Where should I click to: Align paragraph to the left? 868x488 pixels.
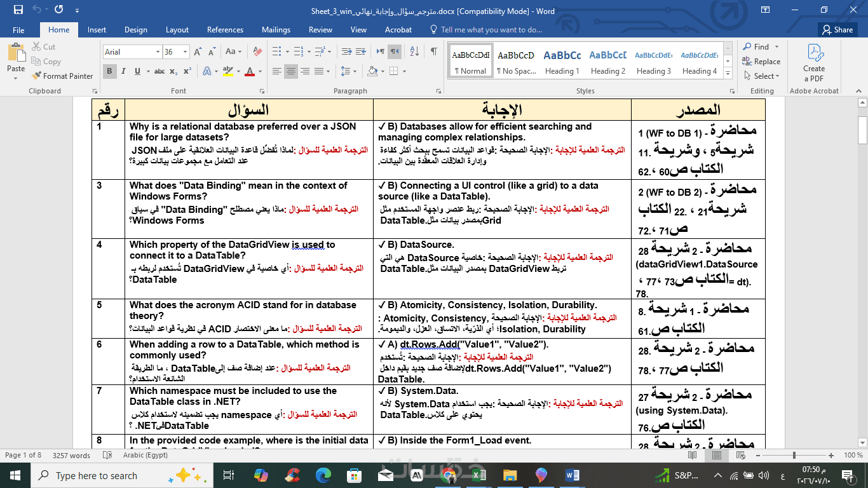(277, 71)
